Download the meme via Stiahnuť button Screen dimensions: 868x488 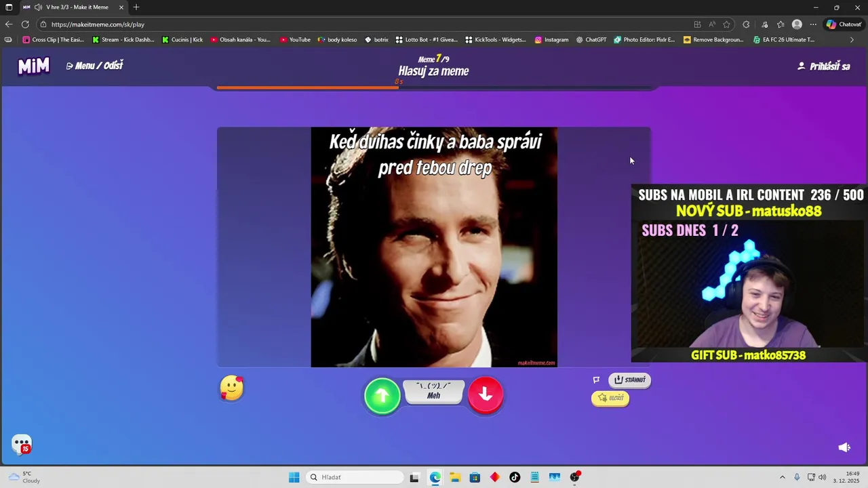pyautogui.click(x=629, y=380)
